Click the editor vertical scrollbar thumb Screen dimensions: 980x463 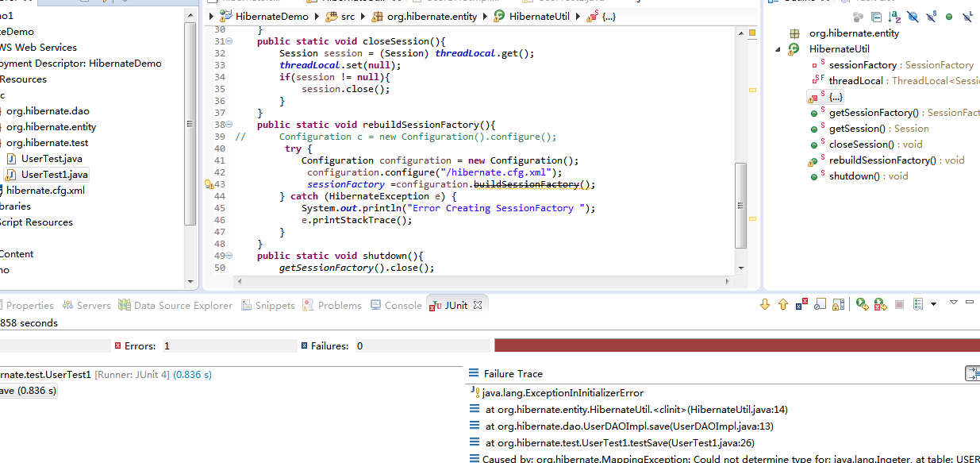740,206
